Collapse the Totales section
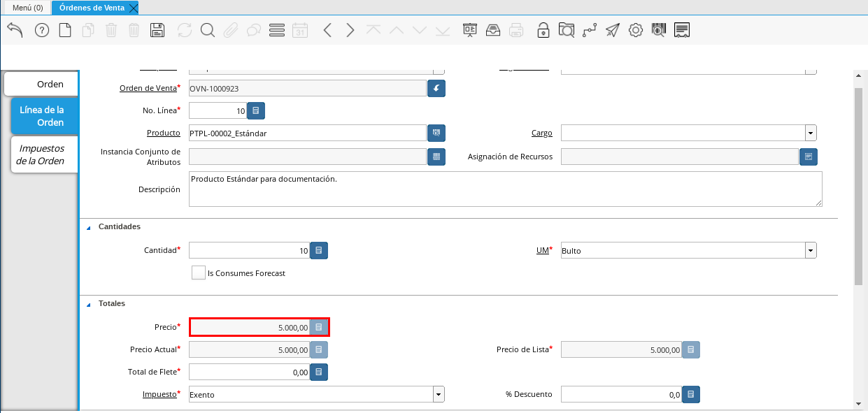868x413 pixels. [x=89, y=305]
